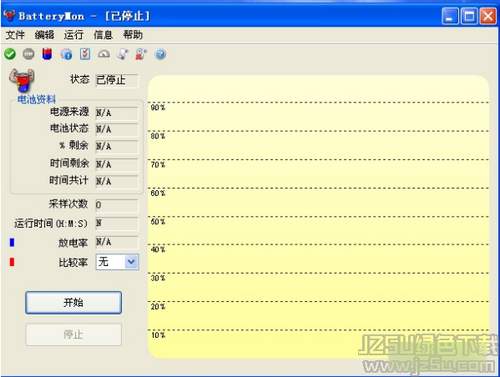Image resolution: width=500 pixels, height=377 pixels.
Task: Click the gear with blue info icon
Action: pyautogui.click(x=66, y=54)
